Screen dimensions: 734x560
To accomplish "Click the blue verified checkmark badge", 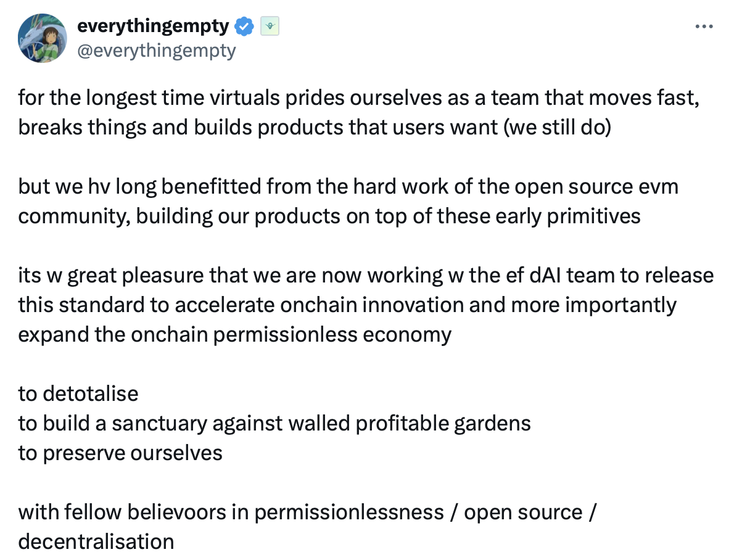I will (245, 27).
